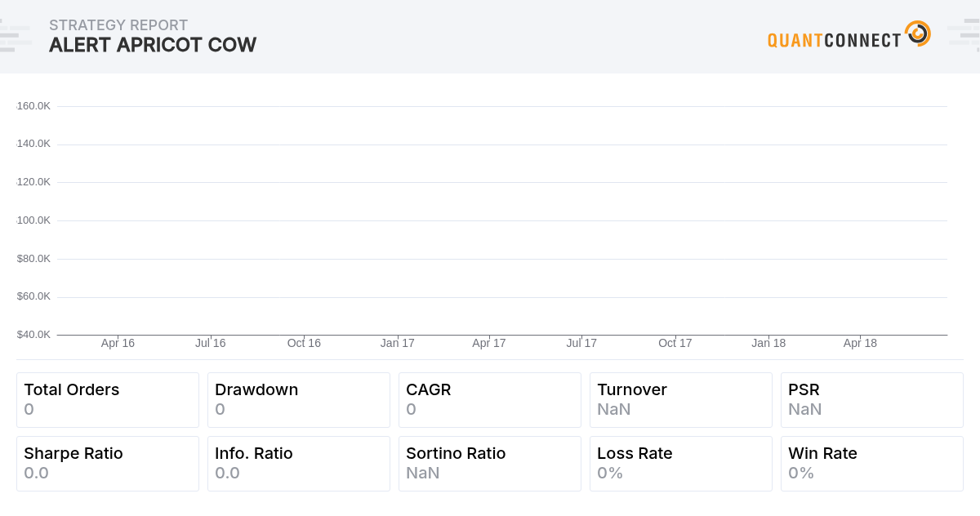Select the Loss Rate 0% value
Image resolution: width=980 pixels, height=516 pixels.
click(610, 473)
